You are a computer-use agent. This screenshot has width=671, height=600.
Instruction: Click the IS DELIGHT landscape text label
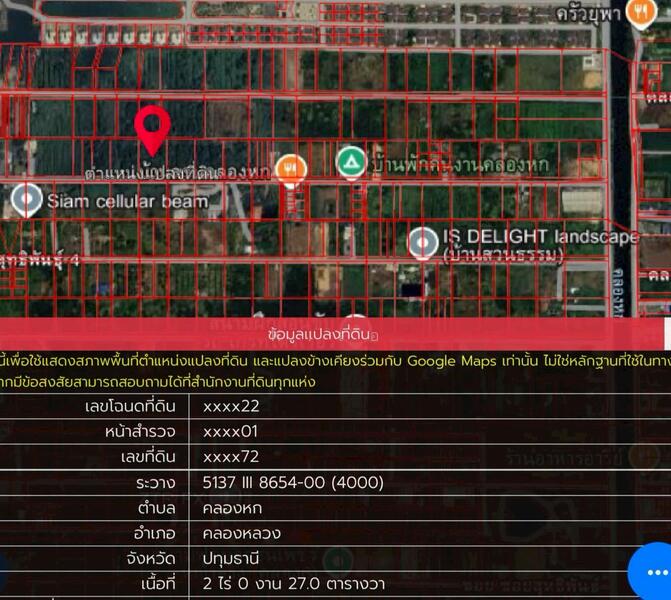pyautogui.click(x=540, y=238)
